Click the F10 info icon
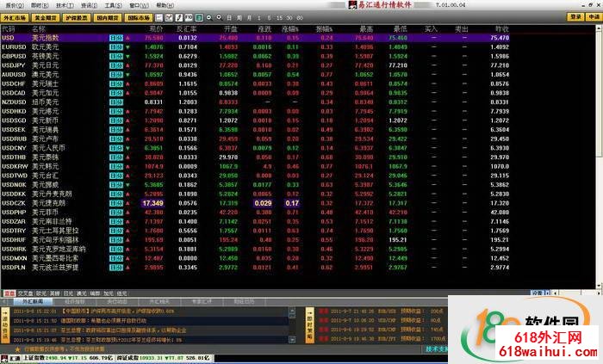Viewport: 603px width, 364px height. [189, 18]
